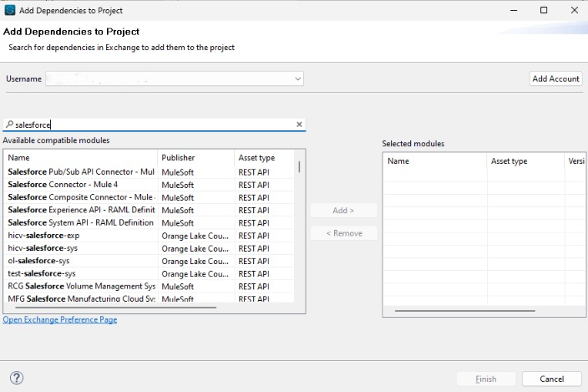The height and width of the screenshot is (392, 588).
Task: Select MFG Salesforce Manufacturing Cloud row
Action: pyautogui.click(x=149, y=298)
